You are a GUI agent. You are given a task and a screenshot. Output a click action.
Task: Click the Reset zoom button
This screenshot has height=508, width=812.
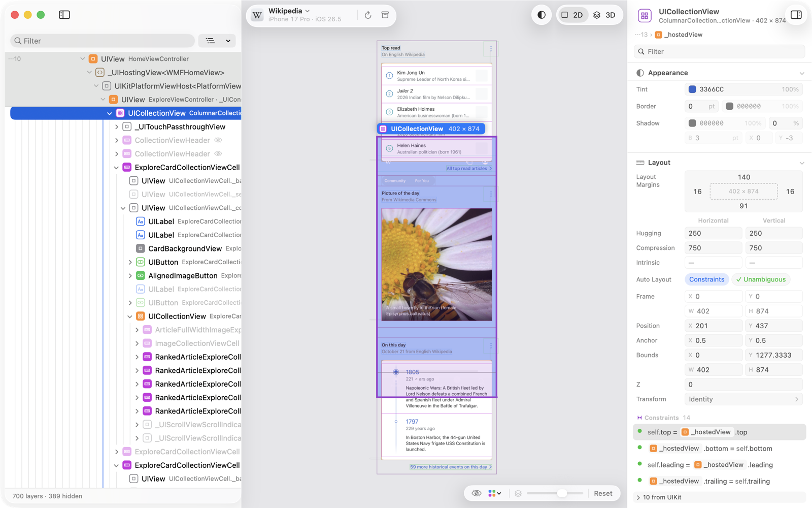point(603,493)
